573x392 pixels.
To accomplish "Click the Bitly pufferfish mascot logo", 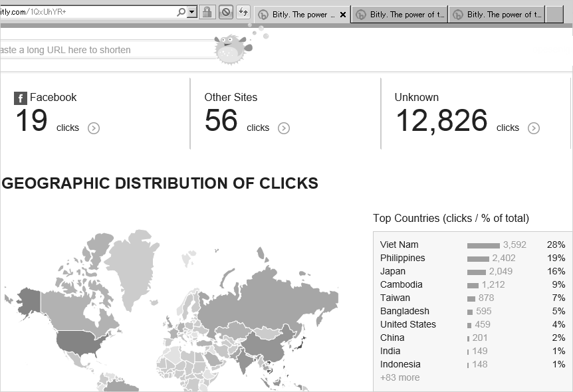I will pyautogui.click(x=233, y=49).
